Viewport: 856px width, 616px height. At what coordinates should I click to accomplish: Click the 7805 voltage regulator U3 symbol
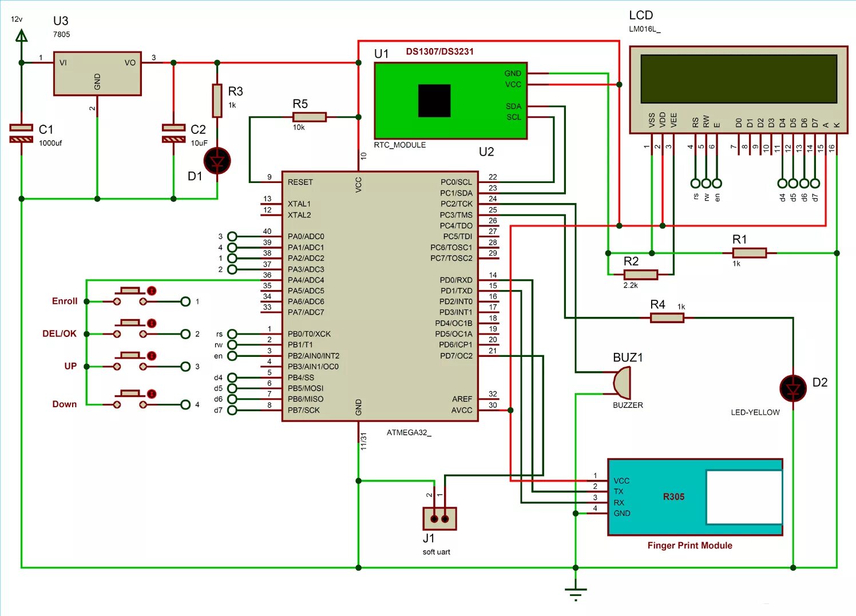click(97, 73)
